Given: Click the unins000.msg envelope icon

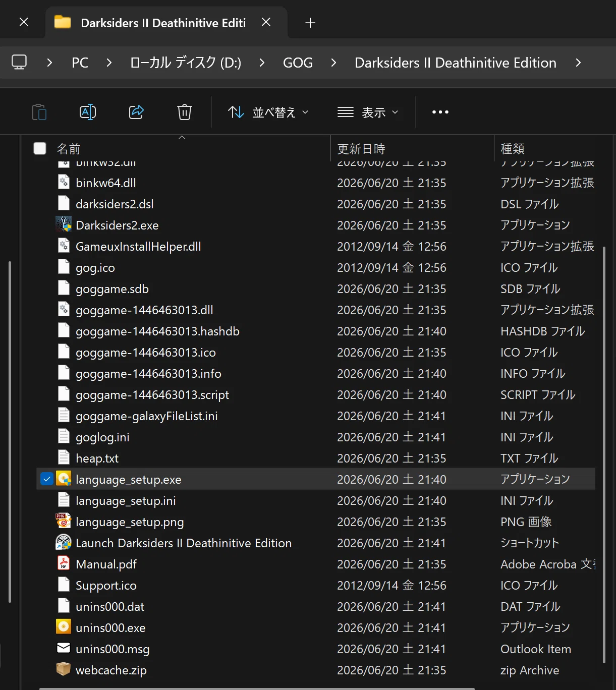Looking at the screenshot, I should 64,648.
